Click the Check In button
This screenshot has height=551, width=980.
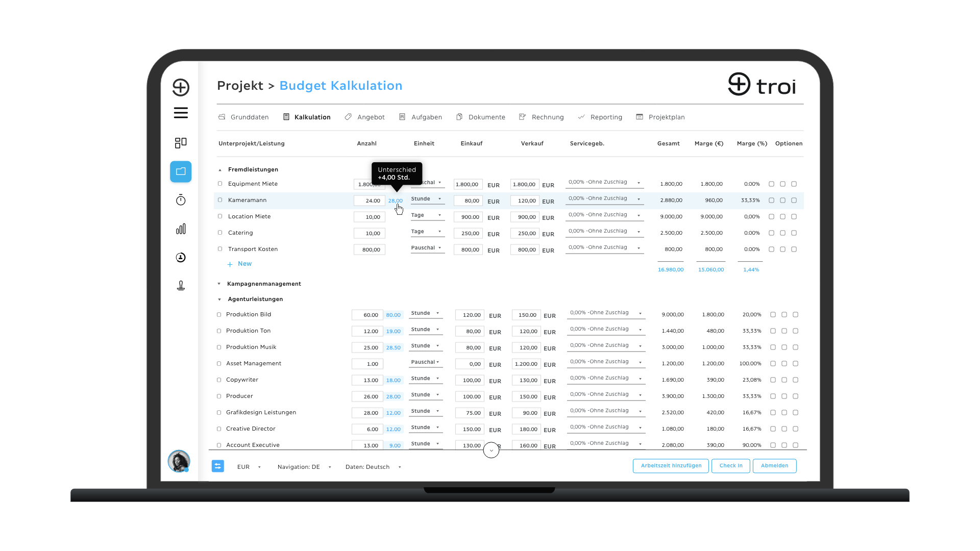tap(730, 466)
